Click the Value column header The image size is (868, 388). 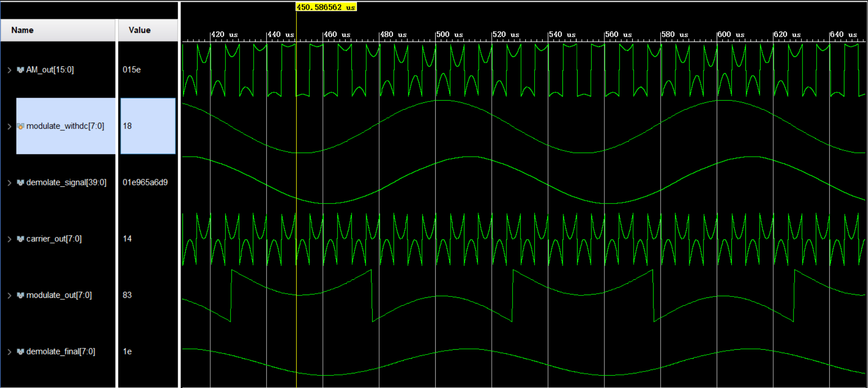coord(148,30)
